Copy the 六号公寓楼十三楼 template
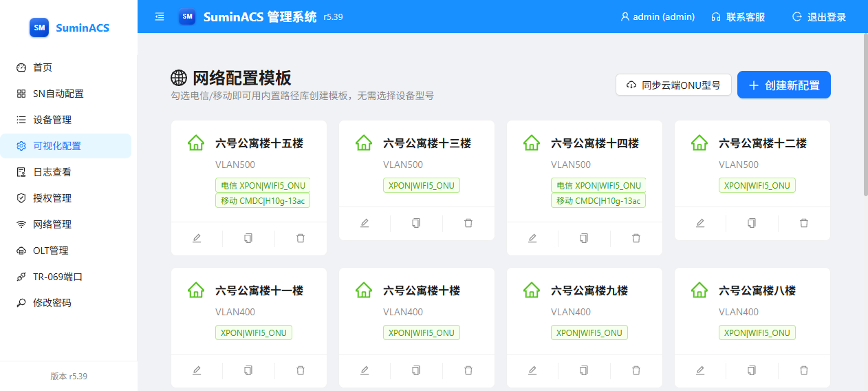Image resolution: width=868 pixels, height=391 pixels. coord(416,223)
